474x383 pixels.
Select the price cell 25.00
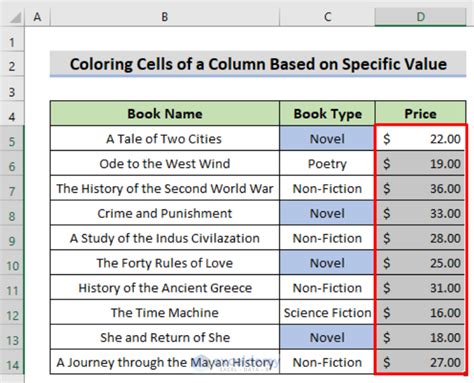tap(420, 263)
